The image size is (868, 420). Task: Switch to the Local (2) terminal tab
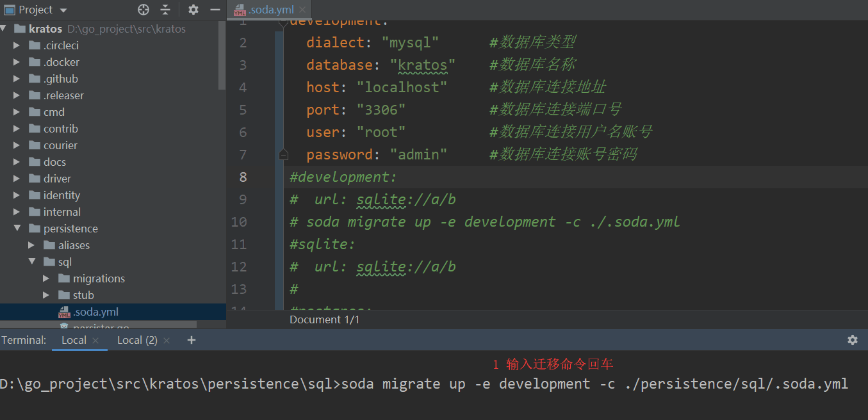[x=137, y=340]
